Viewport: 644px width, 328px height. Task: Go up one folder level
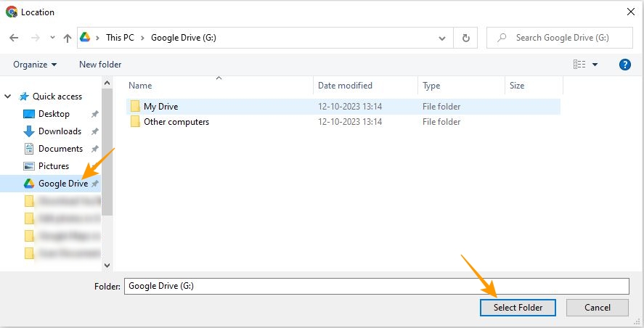tap(68, 38)
